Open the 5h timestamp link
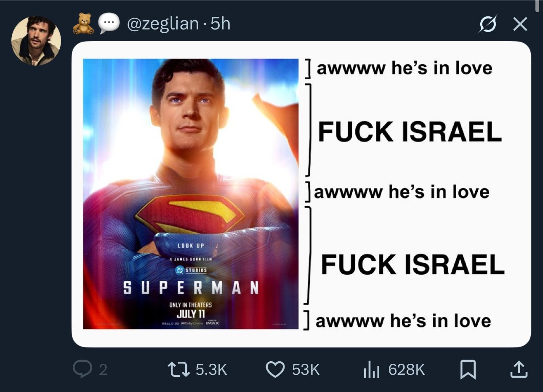543x392 pixels. tap(220, 24)
